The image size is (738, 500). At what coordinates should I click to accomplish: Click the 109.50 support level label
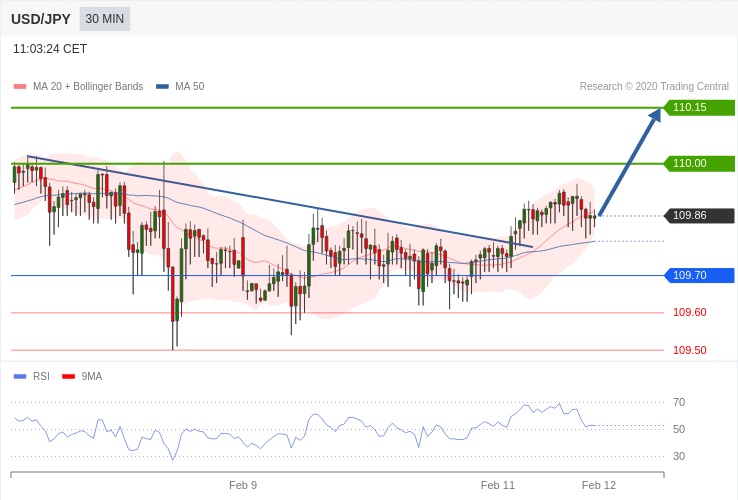click(689, 351)
